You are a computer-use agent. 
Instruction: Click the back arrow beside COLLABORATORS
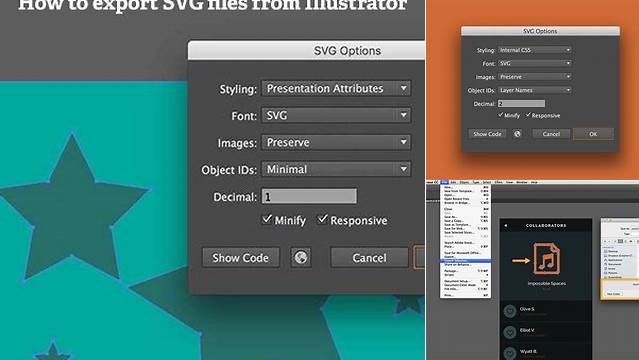click(x=506, y=225)
